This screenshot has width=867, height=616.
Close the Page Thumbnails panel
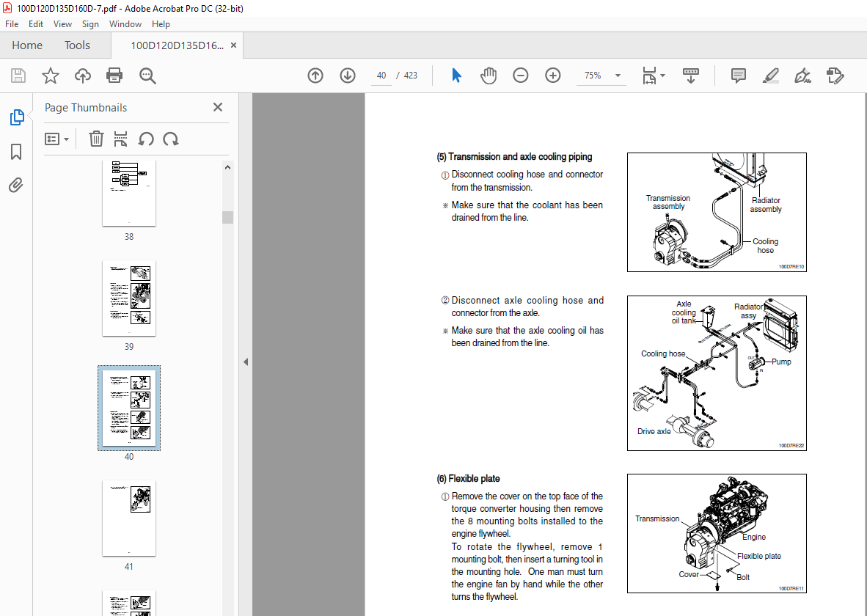click(x=218, y=107)
